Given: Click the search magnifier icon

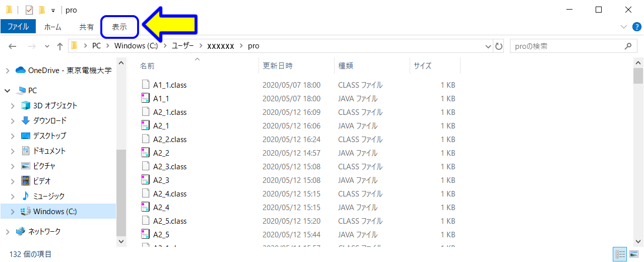Looking at the screenshot, I should point(627,46).
